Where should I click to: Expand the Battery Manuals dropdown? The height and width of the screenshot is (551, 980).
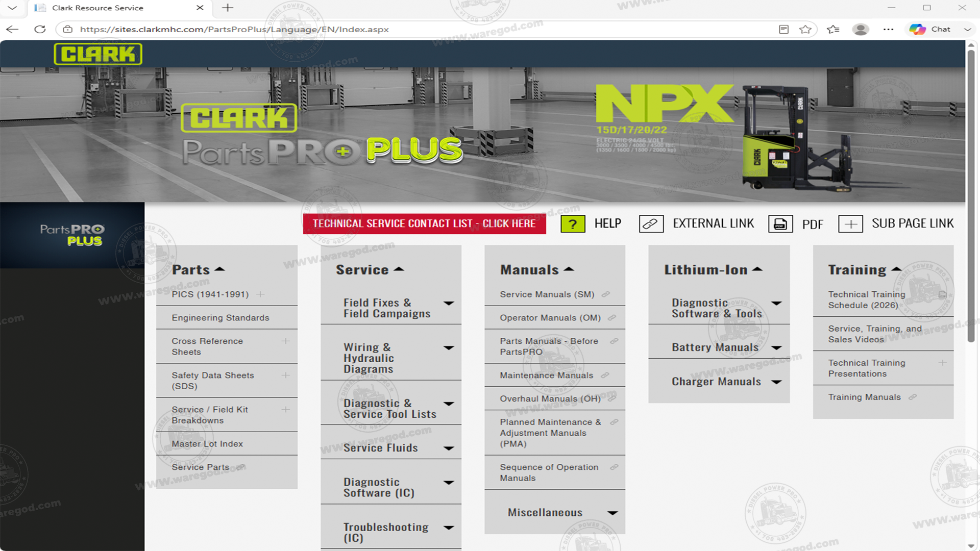click(x=776, y=348)
